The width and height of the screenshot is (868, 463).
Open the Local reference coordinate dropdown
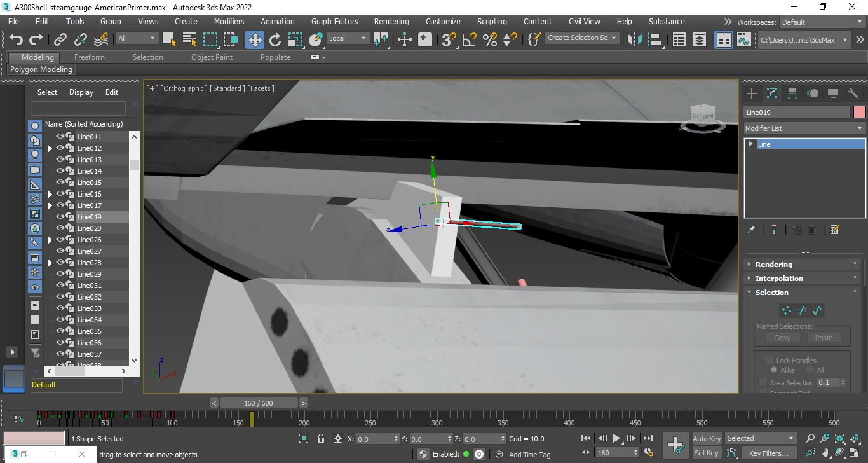point(348,38)
